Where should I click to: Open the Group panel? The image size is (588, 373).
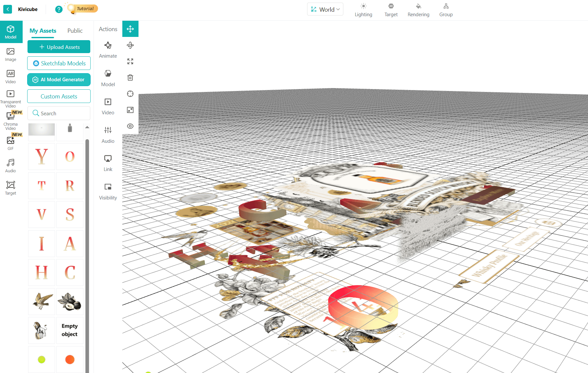point(446,10)
